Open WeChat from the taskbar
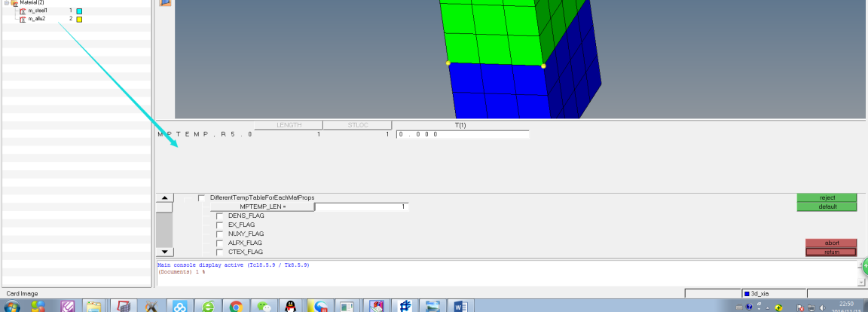Screen dimensions: 868x312 click(x=262, y=306)
